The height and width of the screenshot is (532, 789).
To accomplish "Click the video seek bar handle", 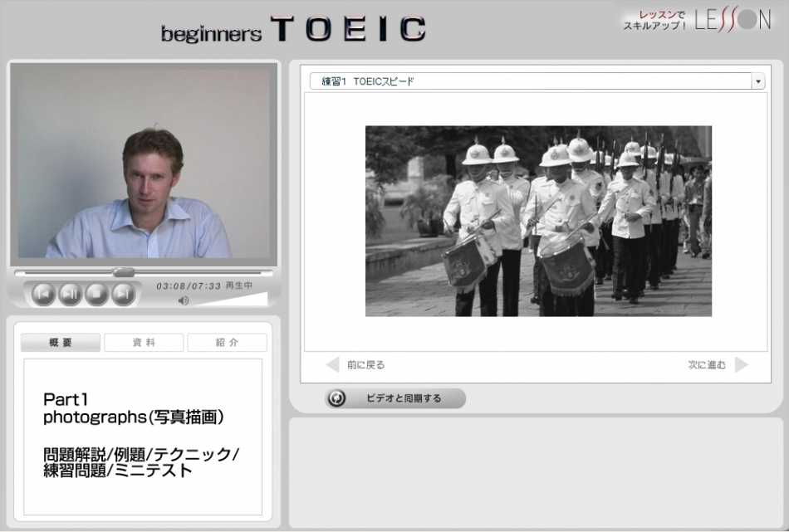I will click(x=123, y=272).
